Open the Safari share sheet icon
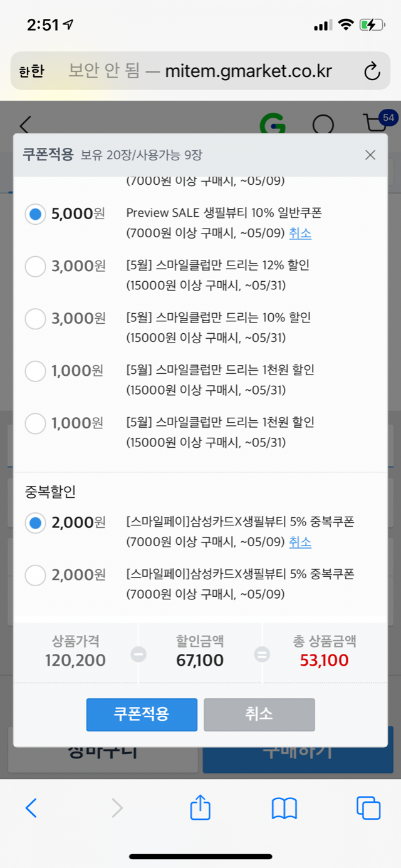The image size is (401, 868). tap(200, 808)
